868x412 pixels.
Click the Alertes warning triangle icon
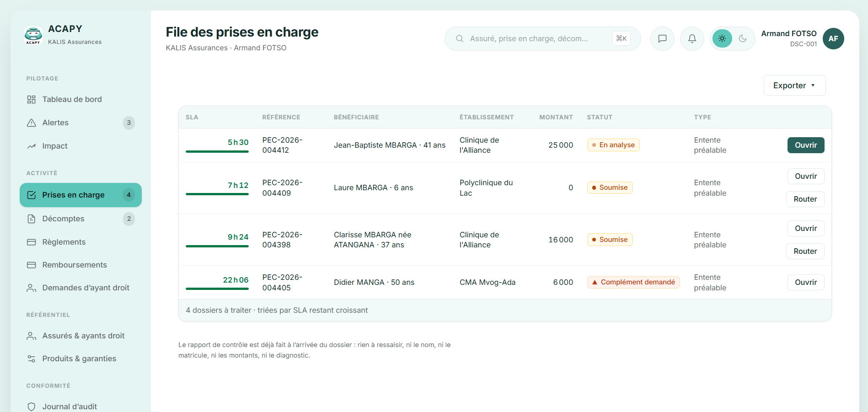click(x=31, y=123)
